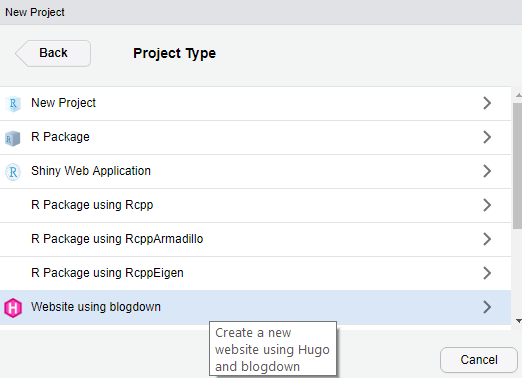Choose 'R Package using Rcpp' text
Screen dimensions: 522x378
click(92, 205)
